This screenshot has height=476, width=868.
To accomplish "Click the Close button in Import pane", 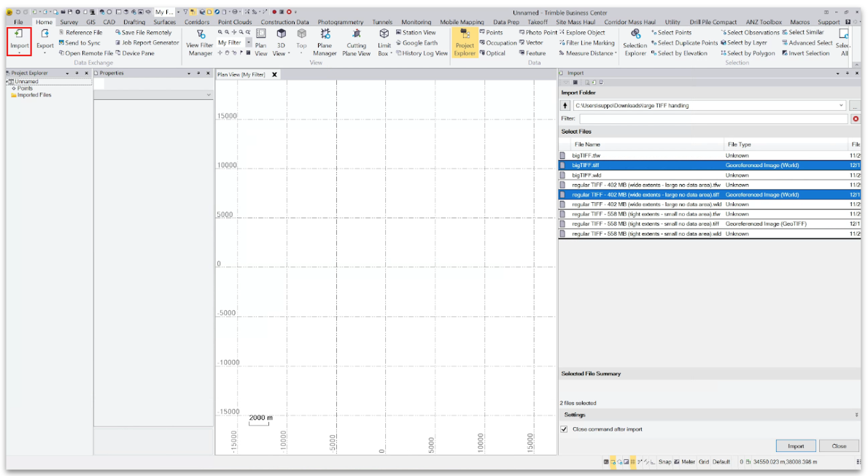I will coord(839,446).
